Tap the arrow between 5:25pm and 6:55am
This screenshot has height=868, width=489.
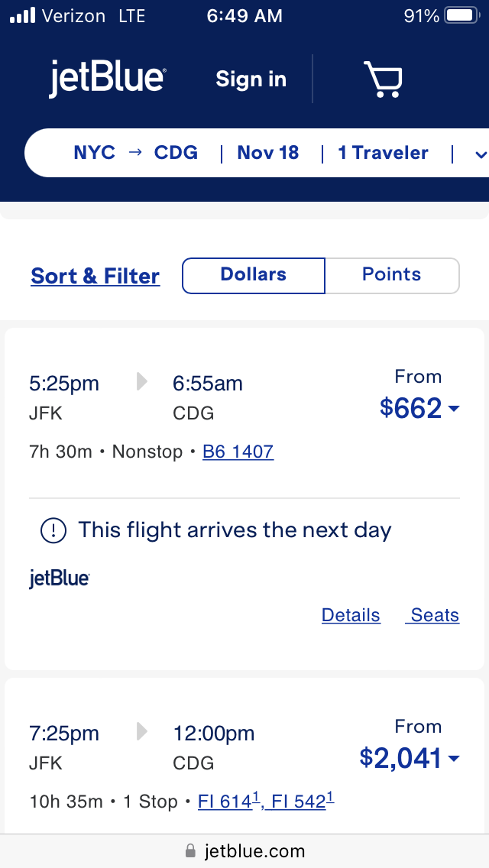coord(141,382)
